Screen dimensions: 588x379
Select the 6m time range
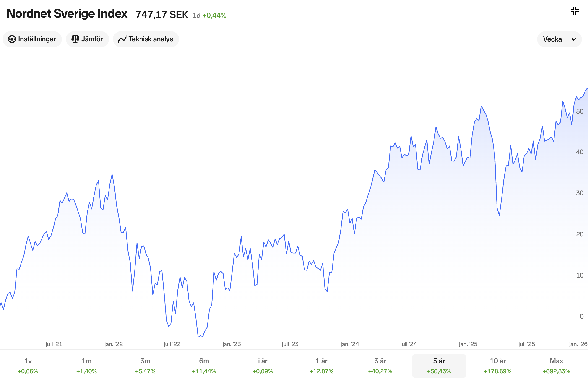tap(204, 366)
